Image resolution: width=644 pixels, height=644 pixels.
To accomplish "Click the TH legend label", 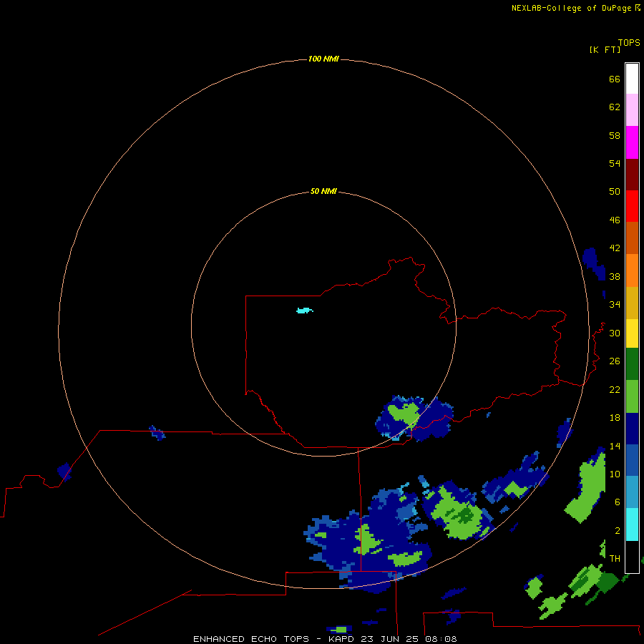I will (x=615, y=558).
